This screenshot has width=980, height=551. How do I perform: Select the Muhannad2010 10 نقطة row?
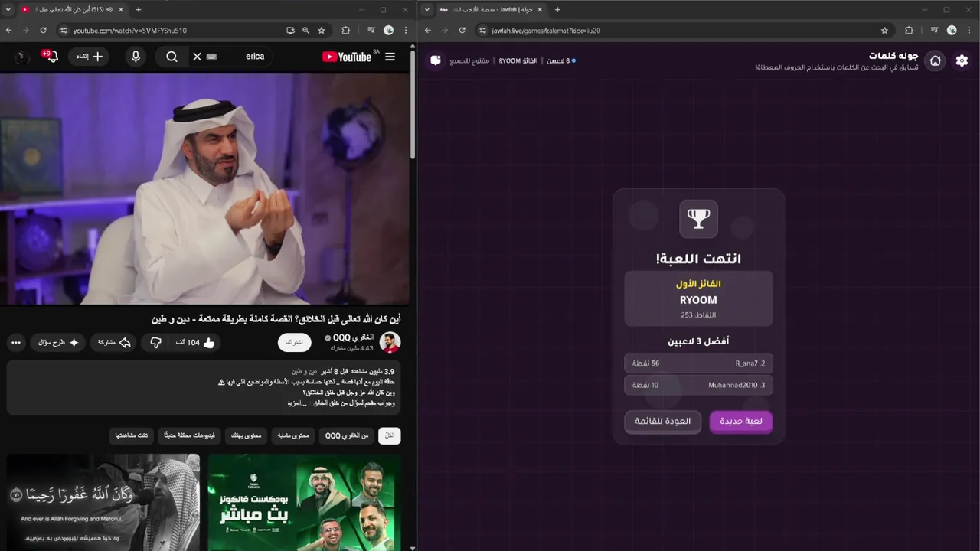pos(698,385)
